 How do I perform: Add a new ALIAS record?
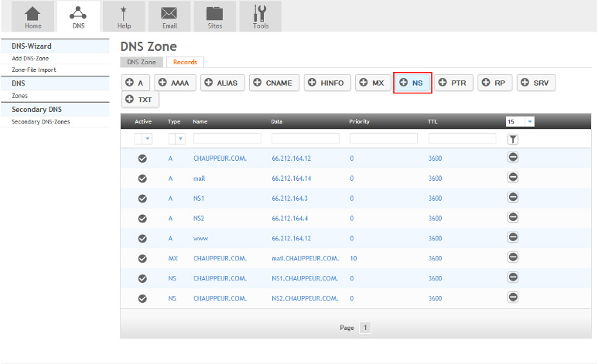pos(222,83)
